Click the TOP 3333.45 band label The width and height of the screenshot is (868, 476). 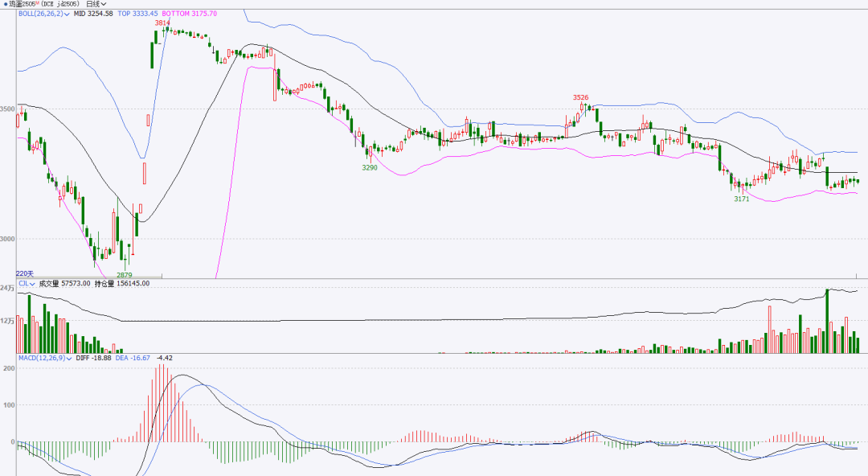(x=137, y=14)
